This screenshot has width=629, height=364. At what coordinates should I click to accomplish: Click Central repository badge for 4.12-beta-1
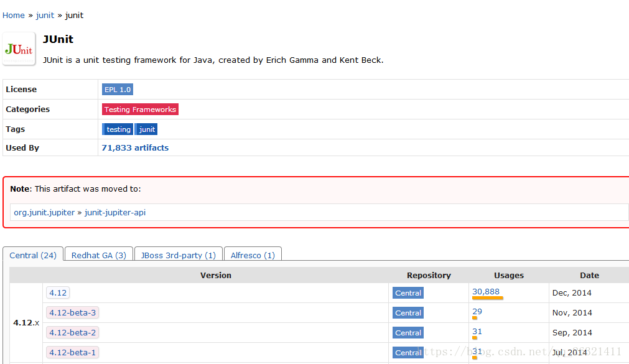coord(408,352)
